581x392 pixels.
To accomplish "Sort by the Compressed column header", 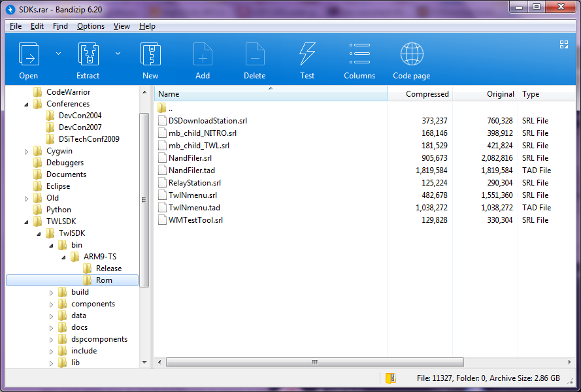I will (x=420, y=93).
